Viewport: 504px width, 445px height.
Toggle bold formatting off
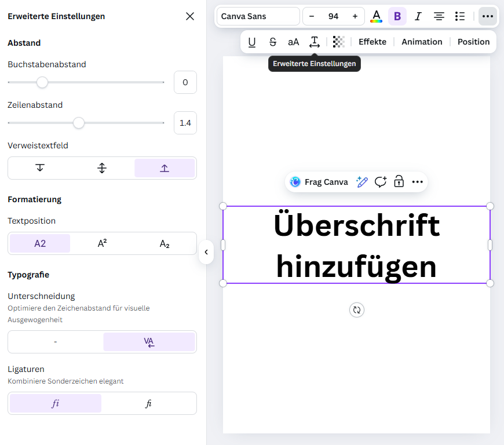(397, 16)
